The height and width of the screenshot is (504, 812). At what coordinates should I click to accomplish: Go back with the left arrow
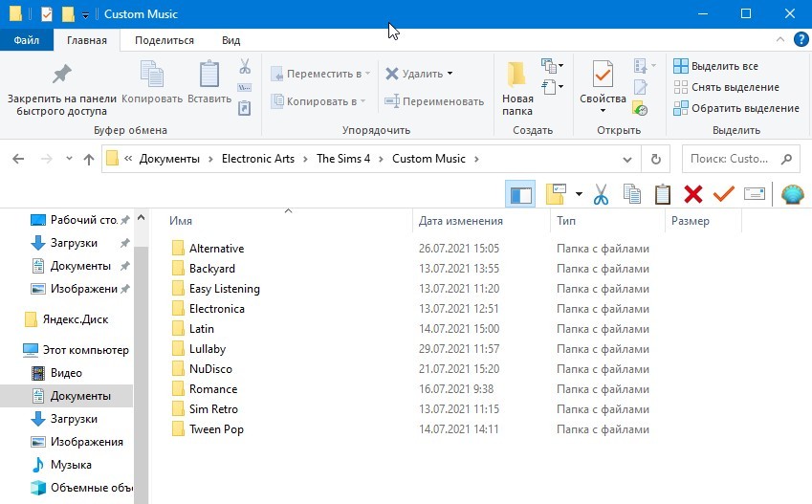18,159
